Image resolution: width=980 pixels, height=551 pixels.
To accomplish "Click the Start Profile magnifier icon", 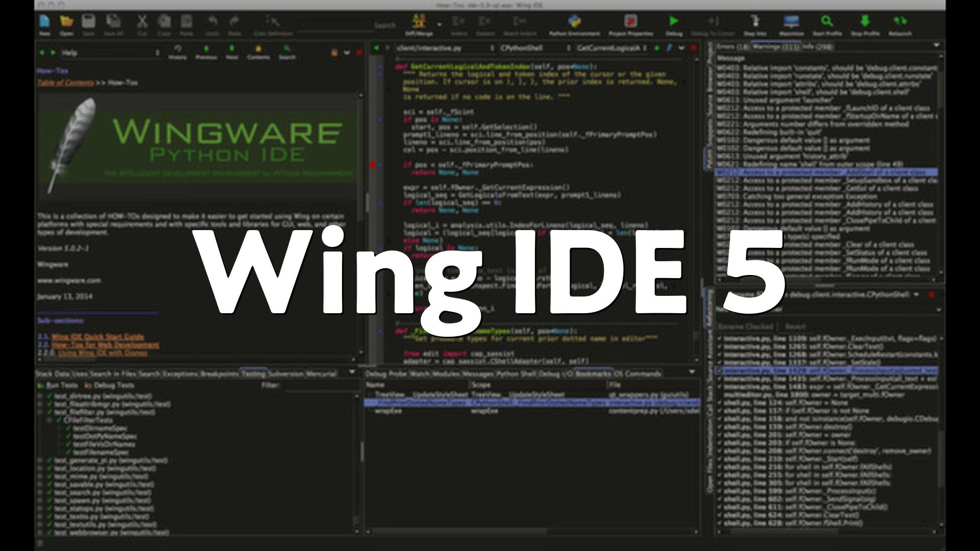I will pos(827,21).
